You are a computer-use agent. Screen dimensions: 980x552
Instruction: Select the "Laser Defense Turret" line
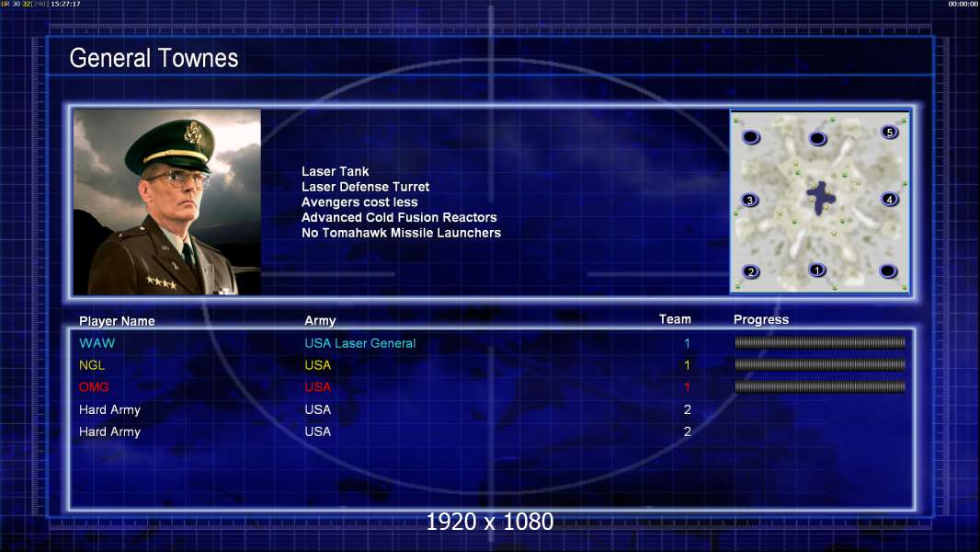coord(365,187)
